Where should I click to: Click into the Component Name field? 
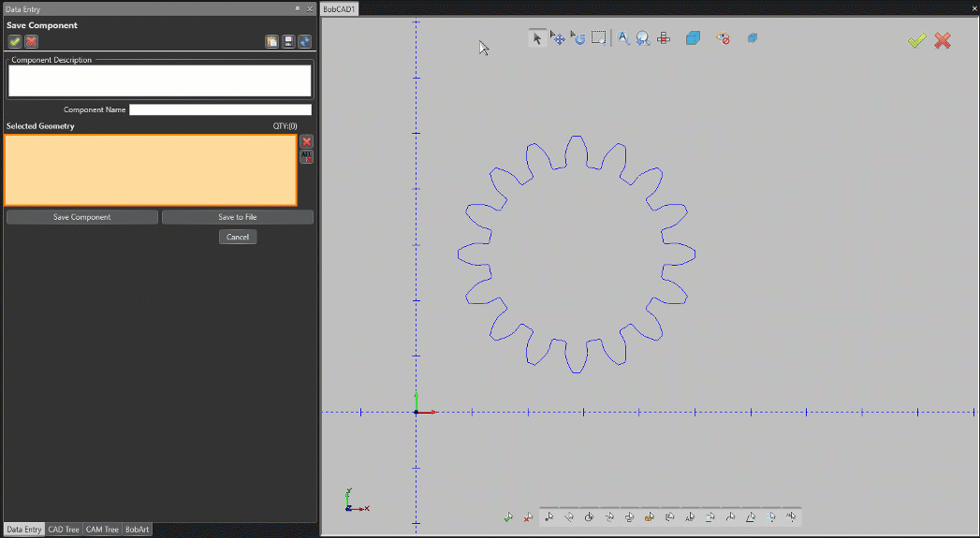click(x=220, y=109)
